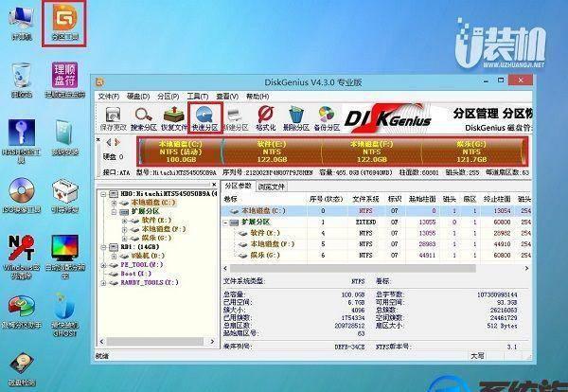Click the tree panel scroll right arrow
This screenshot has width=568, height=392.
point(212,341)
